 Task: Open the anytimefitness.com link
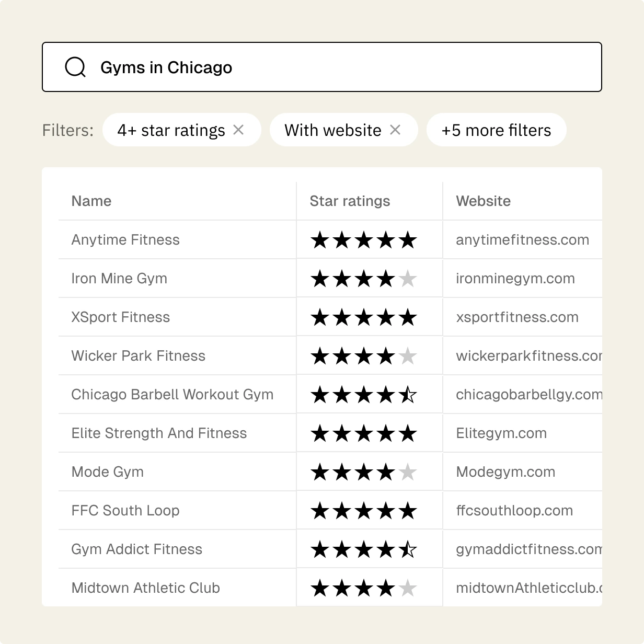point(522,240)
